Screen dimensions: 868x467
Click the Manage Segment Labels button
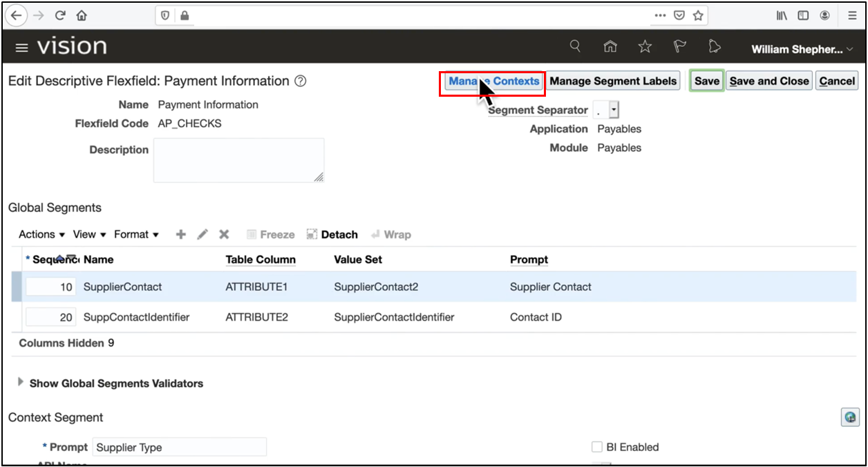[x=613, y=81]
